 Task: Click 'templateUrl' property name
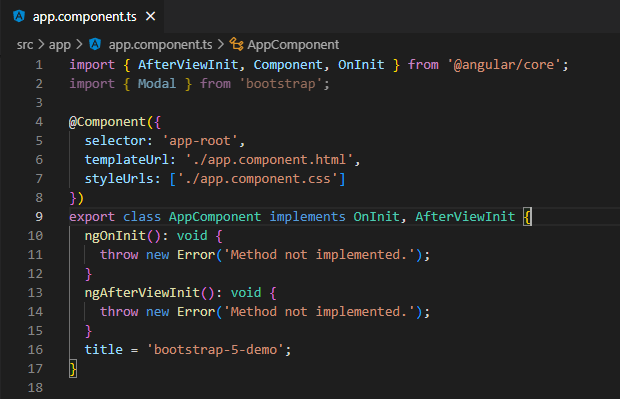126,160
